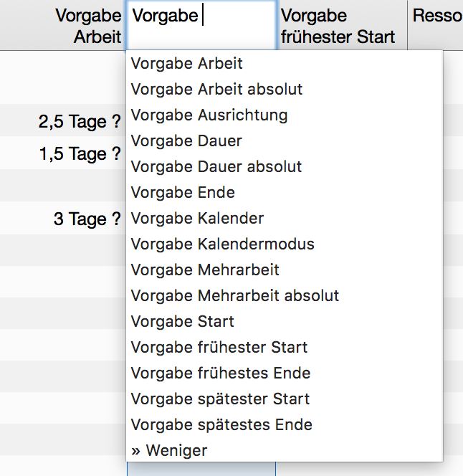Pick 'Vorgabe spätester Start' from dropdown
Image resolution: width=463 pixels, height=476 pixels.
pos(221,399)
